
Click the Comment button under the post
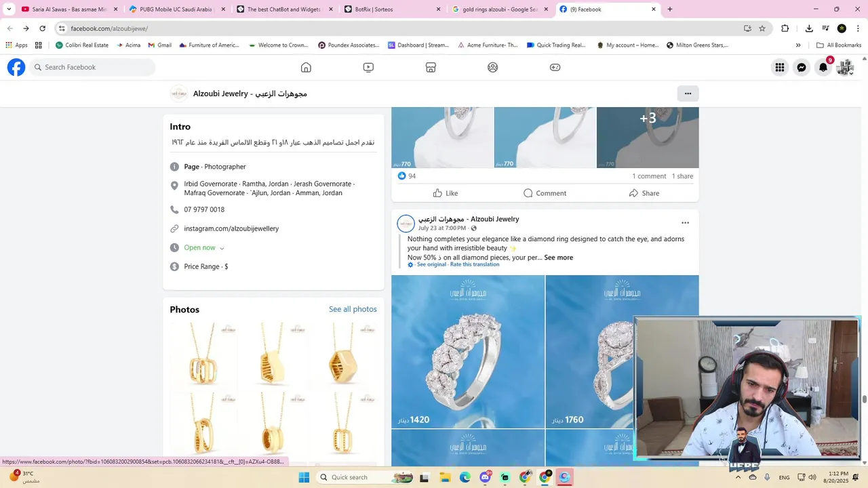coord(545,193)
